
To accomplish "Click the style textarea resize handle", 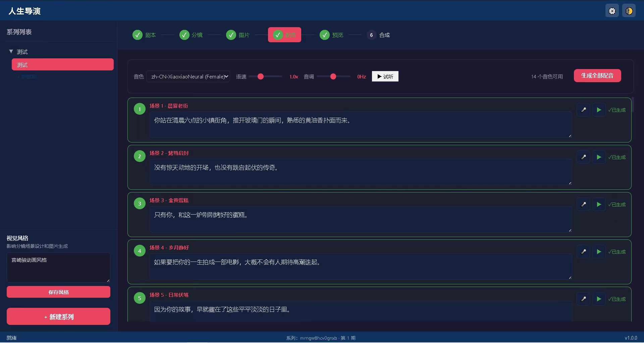I will pos(108,280).
